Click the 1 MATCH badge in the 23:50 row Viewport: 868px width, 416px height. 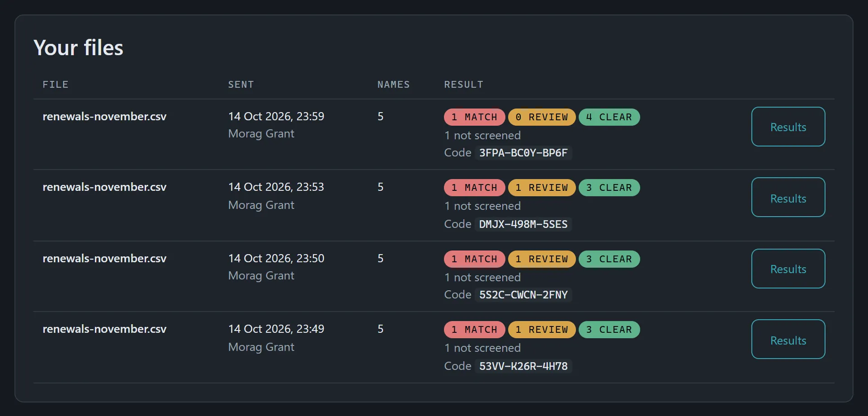coord(474,259)
